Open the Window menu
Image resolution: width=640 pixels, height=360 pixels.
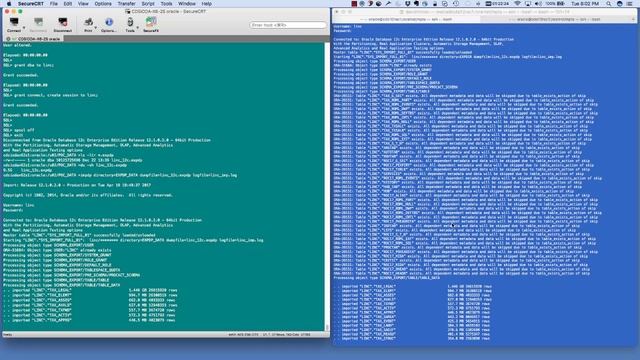coord(187,4)
